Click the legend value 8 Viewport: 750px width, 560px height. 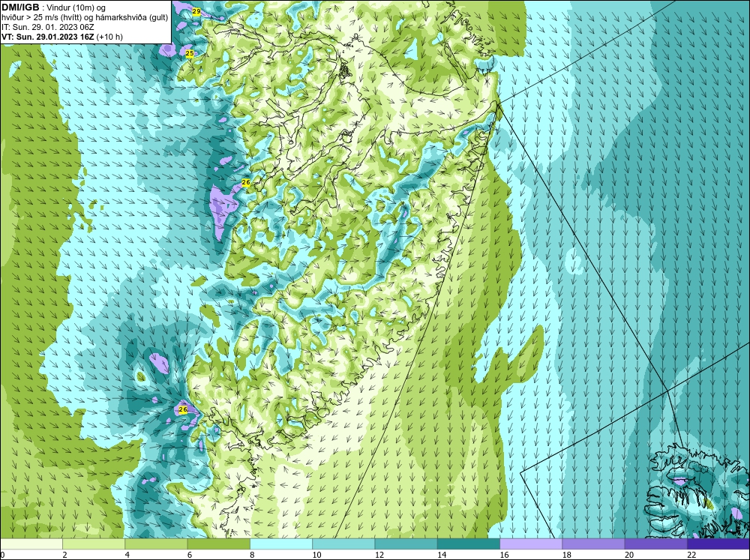pyautogui.click(x=252, y=555)
